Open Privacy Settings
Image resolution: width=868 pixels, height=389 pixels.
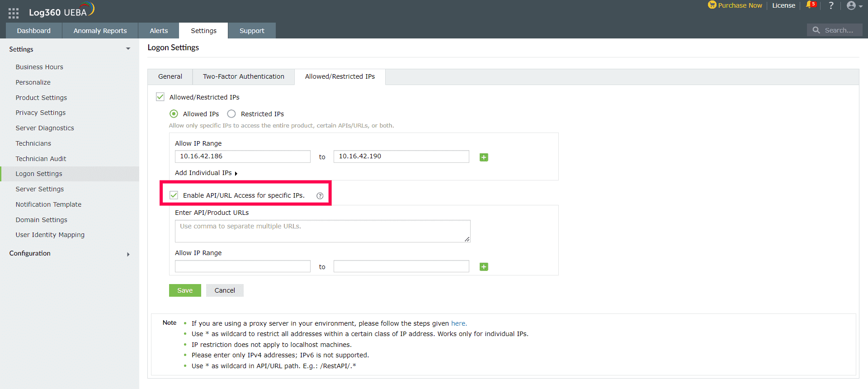point(41,113)
